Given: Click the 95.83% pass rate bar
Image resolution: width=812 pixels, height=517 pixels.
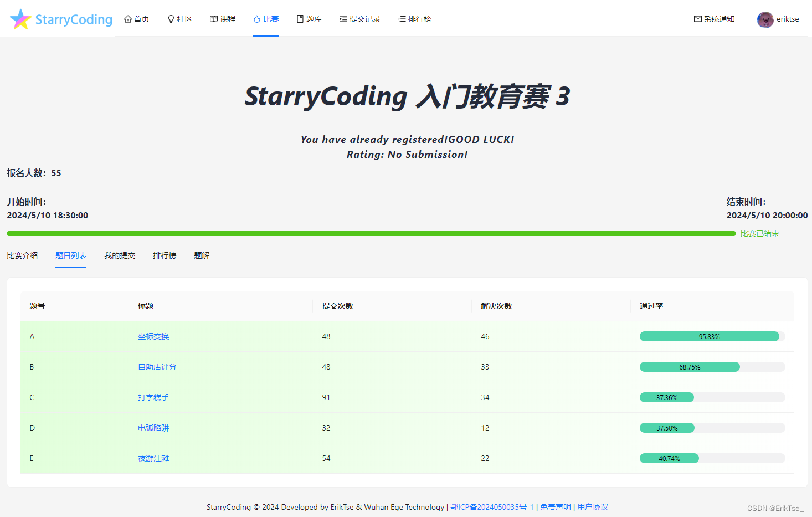Looking at the screenshot, I should coord(712,336).
